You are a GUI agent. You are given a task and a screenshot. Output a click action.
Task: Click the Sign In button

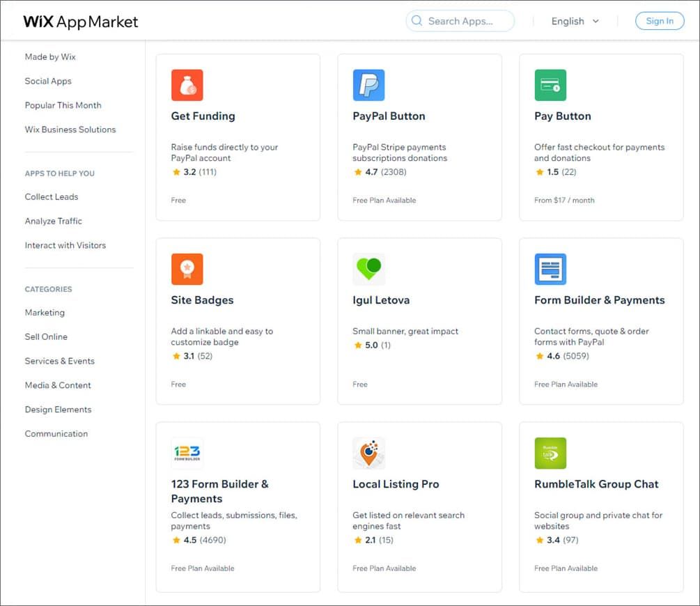tap(660, 21)
